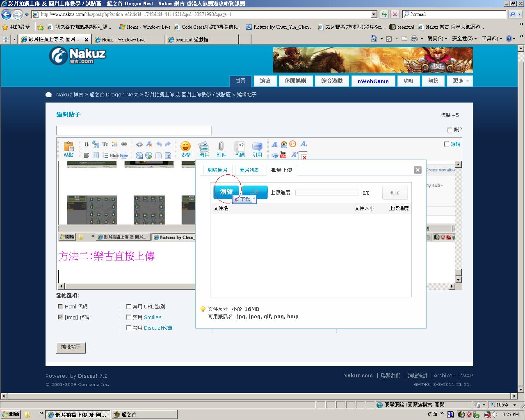Click the code (代碼) insert icon
The height and width of the screenshot is (420, 525).
pos(240,149)
